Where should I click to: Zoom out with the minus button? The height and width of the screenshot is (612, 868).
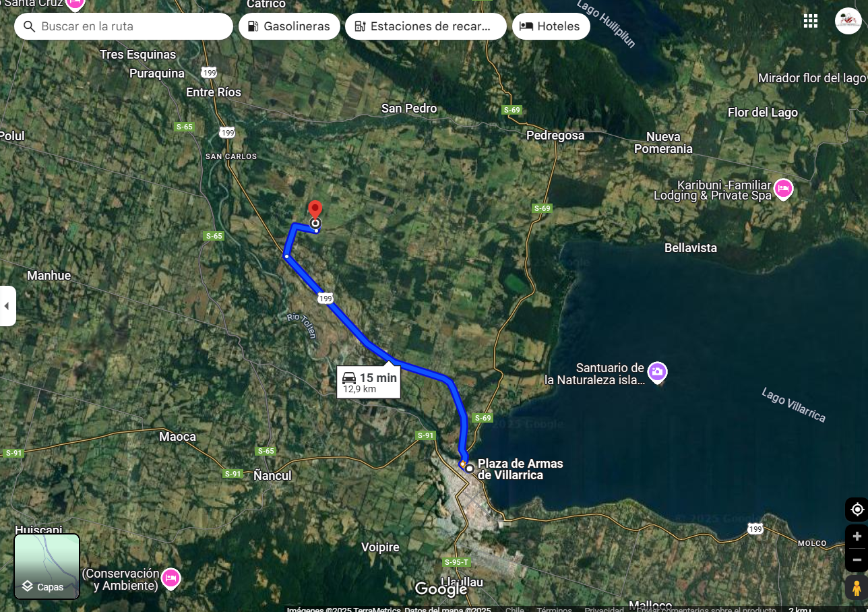tap(857, 559)
